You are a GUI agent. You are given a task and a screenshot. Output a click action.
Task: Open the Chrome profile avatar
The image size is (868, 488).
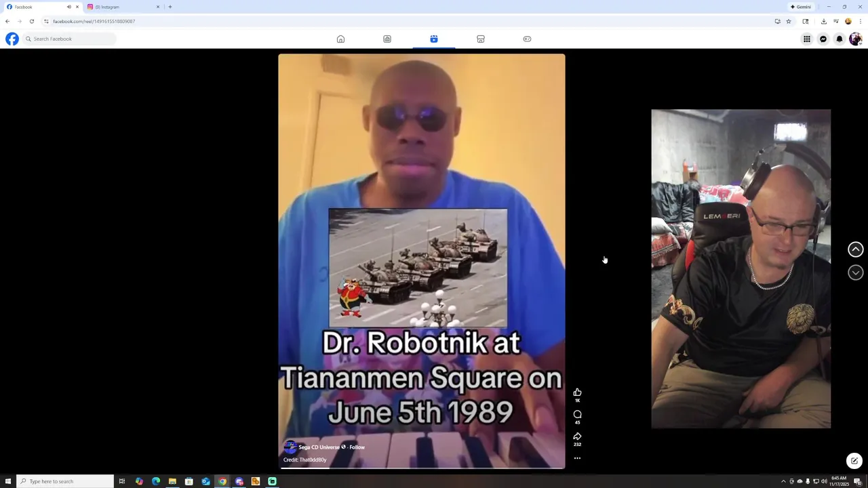pyautogui.click(x=848, y=21)
